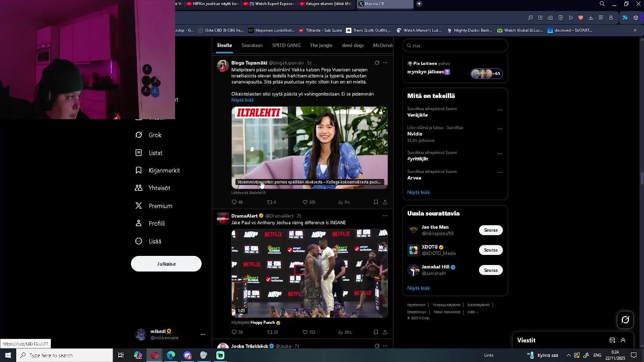
Task: View stats of Binga Tupamäki's post
Action: coord(344,202)
